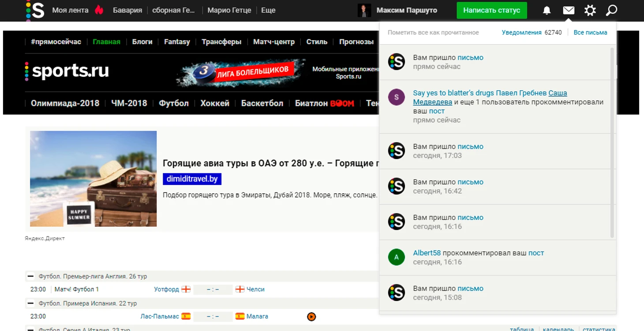The width and height of the screenshot is (644, 331).
Task: Click the Sports.ru S logo in top bar
Action: [x=35, y=10]
